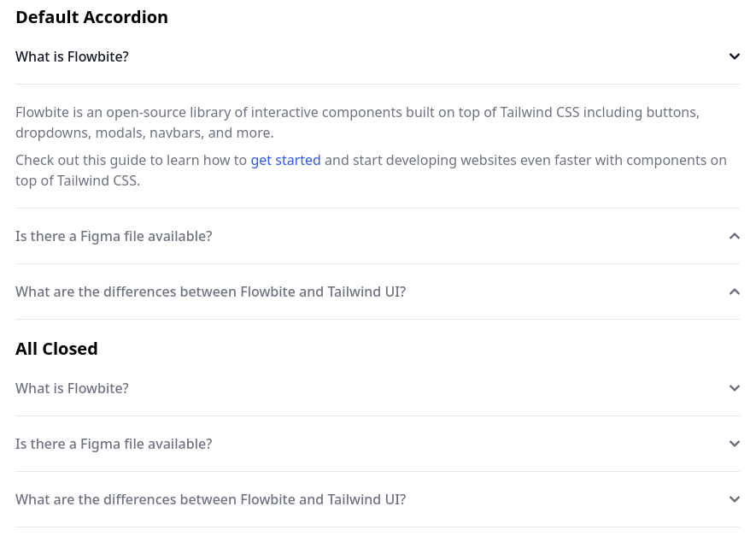756x536 pixels.
Task: Click the "Default Accordion" heading
Action: (x=91, y=17)
